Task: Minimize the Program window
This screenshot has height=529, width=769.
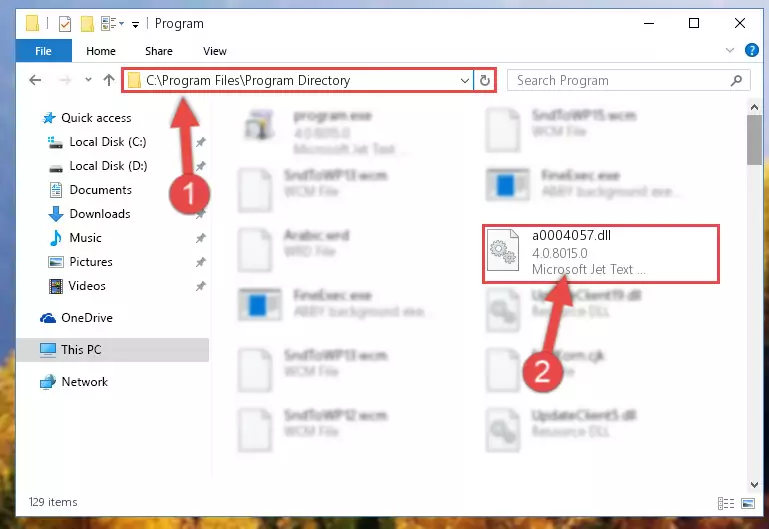Action: tap(649, 23)
